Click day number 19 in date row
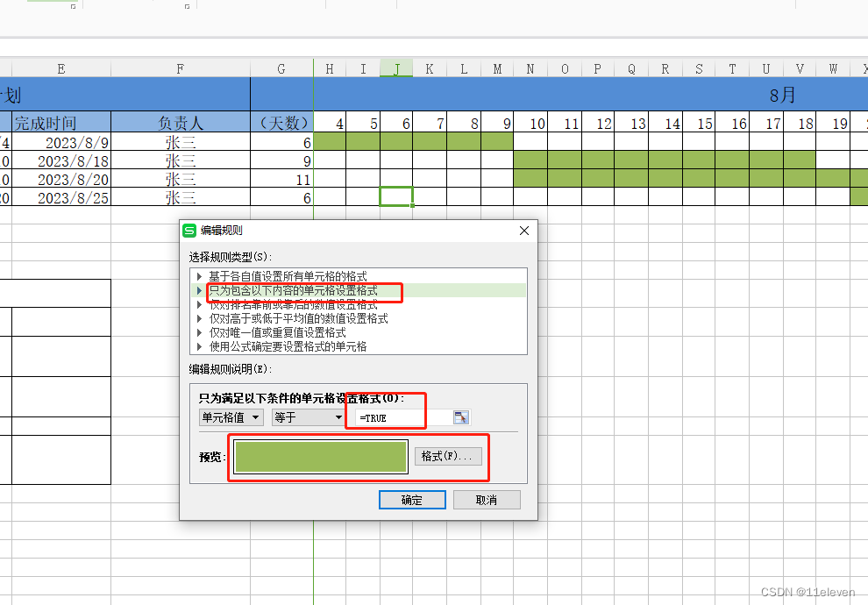 833,123
